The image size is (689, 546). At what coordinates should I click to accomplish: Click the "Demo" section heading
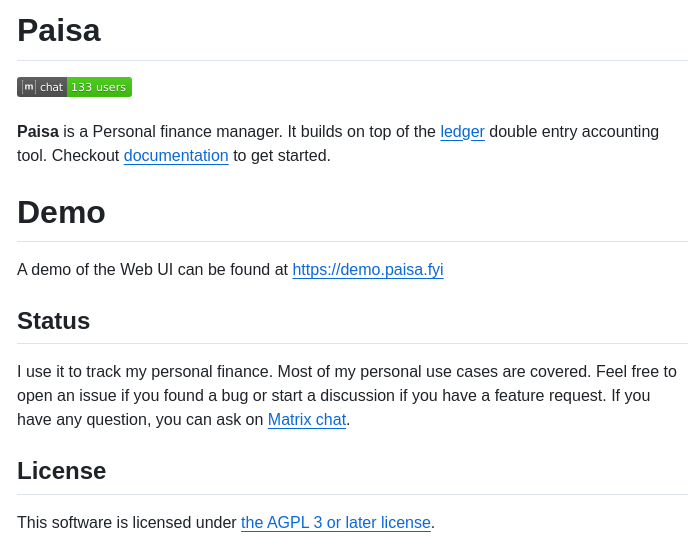tap(61, 212)
